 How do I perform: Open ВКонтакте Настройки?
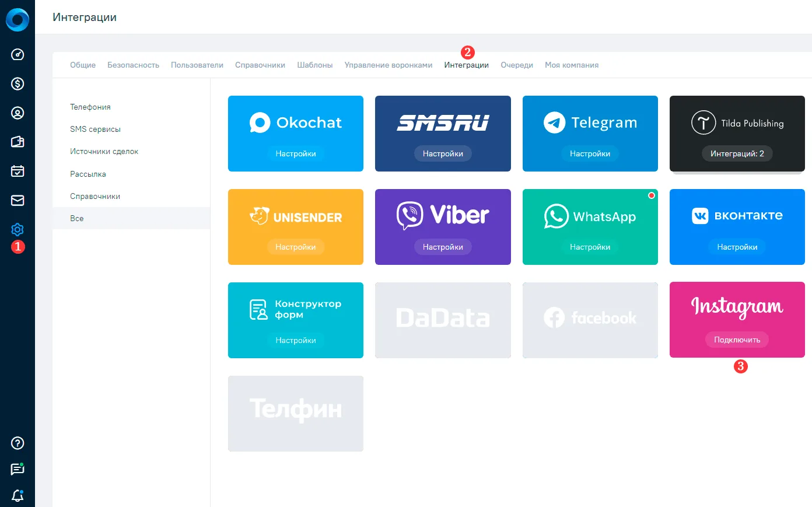point(737,247)
